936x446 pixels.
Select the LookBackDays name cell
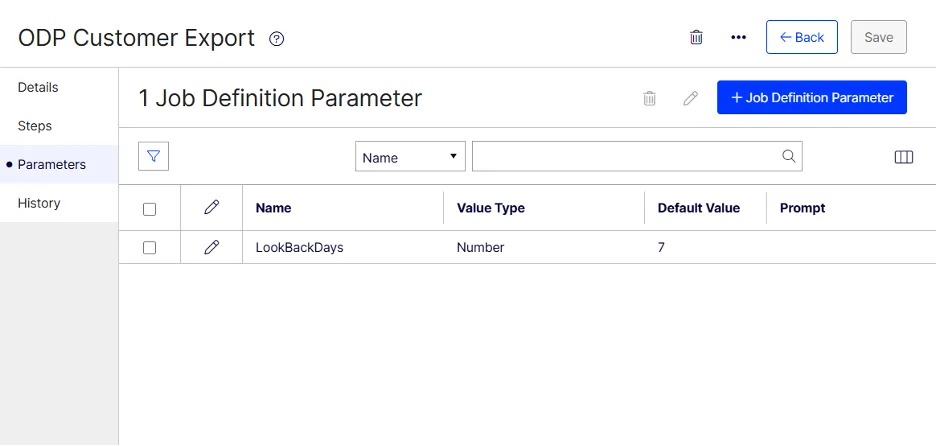(x=299, y=247)
